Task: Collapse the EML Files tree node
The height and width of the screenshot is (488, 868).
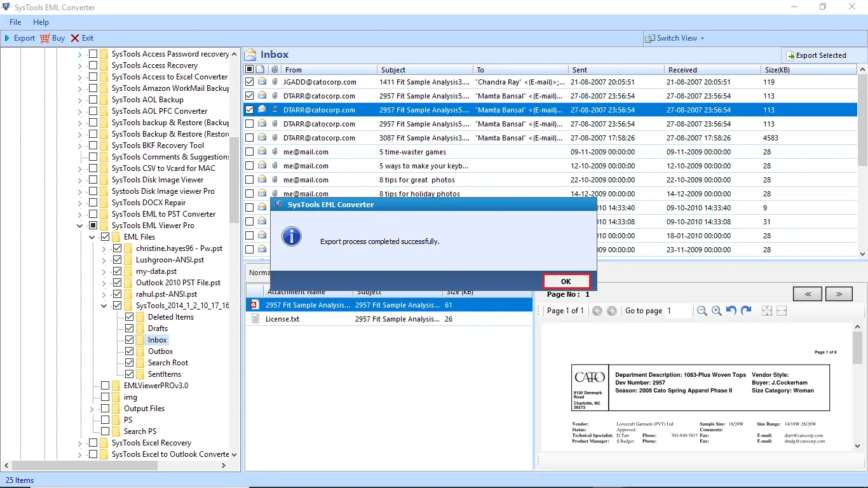Action: tap(92, 237)
